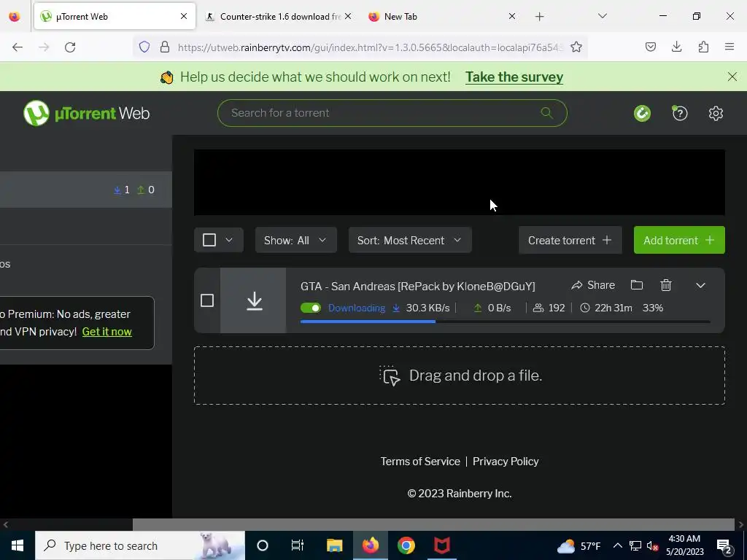Open a new browser tab with plus
This screenshot has width=747, height=560.
coord(539,17)
